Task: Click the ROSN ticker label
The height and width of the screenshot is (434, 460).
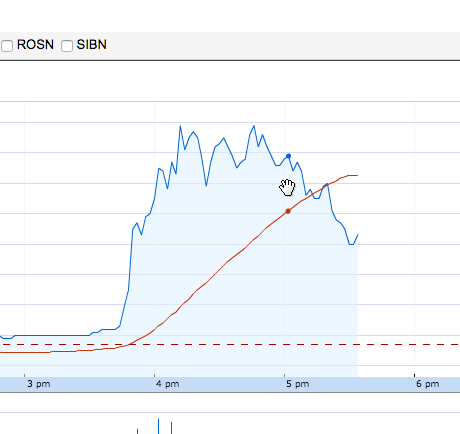Action: click(x=35, y=45)
